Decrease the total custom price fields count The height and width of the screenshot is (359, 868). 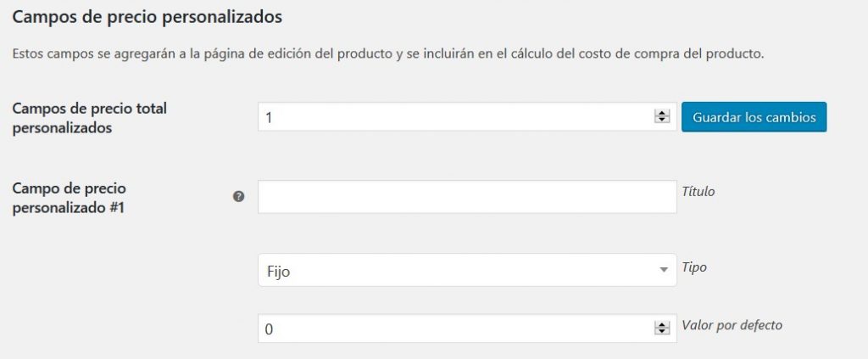[x=662, y=121]
